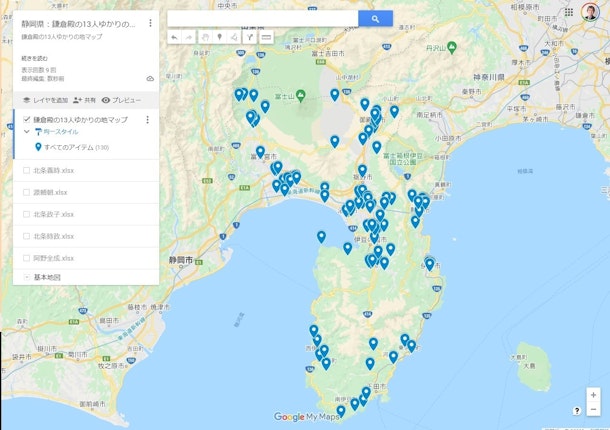Enable the 北条義時.xlsx layer checkbox

click(27, 170)
